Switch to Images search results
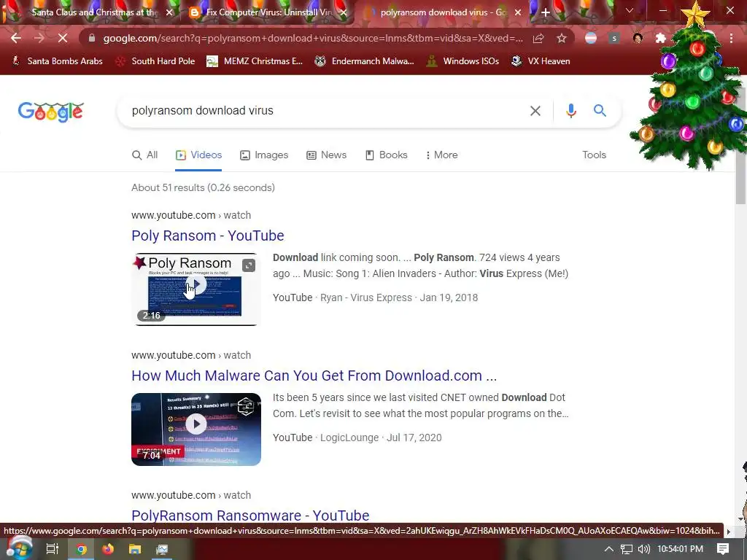 click(264, 155)
